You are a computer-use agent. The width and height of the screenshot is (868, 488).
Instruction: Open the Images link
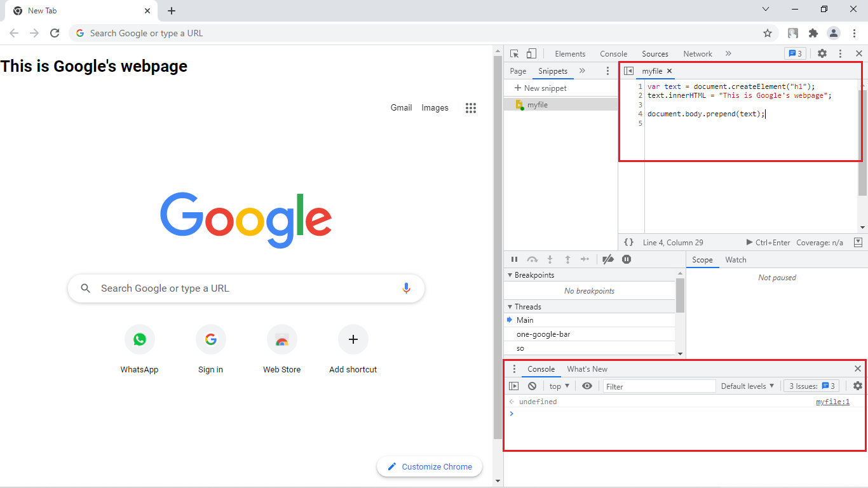pyautogui.click(x=435, y=108)
